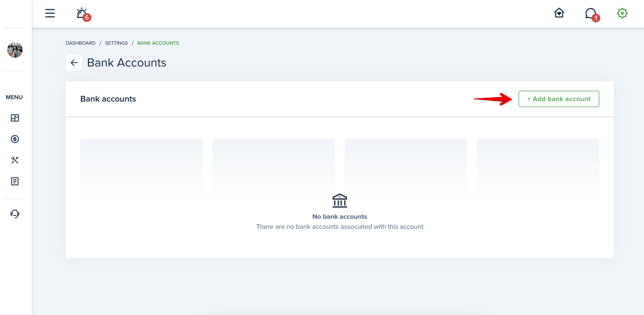This screenshot has width=644, height=315.
Task: Open the chat messages icon
Action: [x=590, y=13]
